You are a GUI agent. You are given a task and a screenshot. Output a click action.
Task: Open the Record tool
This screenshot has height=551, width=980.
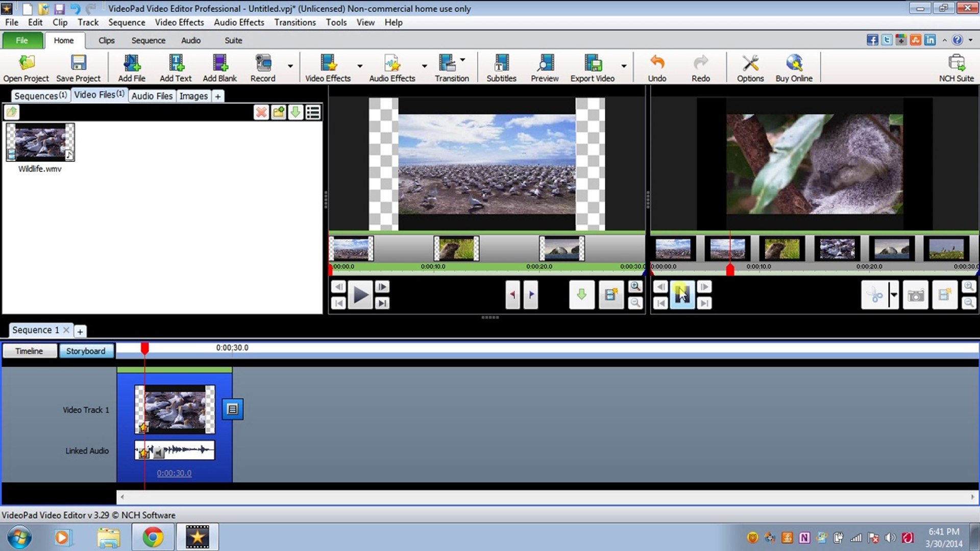[262, 67]
